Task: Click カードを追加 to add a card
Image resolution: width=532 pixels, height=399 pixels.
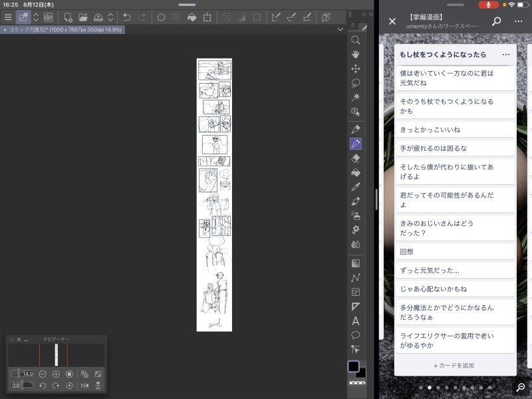Action: [454, 365]
